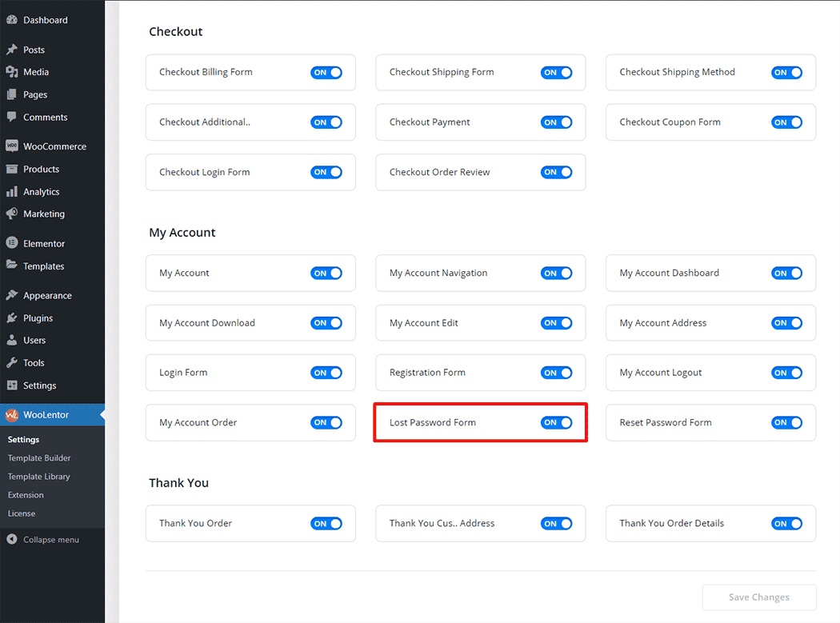Click the Save Changes button
This screenshot has width=840, height=623.
pyautogui.click(x=758, y=597)
